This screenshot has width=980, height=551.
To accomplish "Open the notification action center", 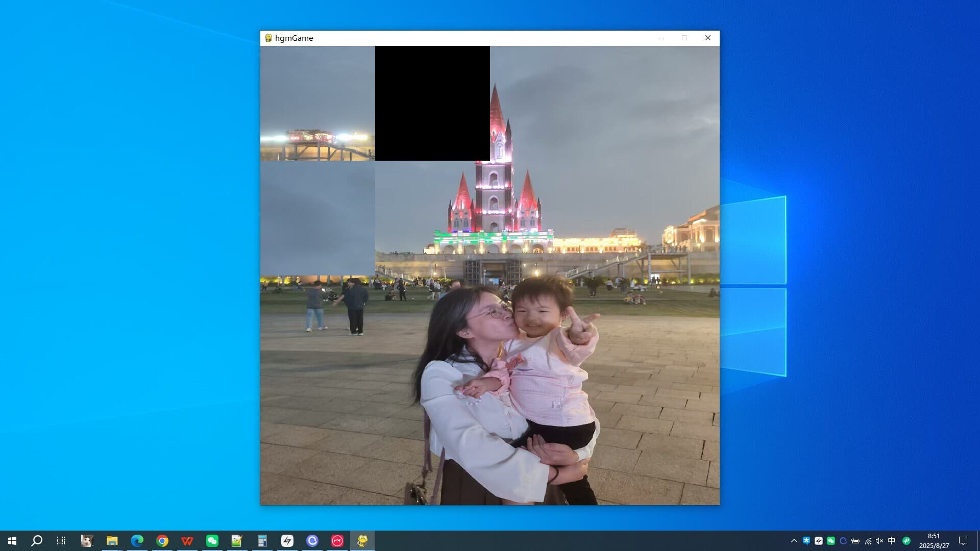I will tap(963, 541).
